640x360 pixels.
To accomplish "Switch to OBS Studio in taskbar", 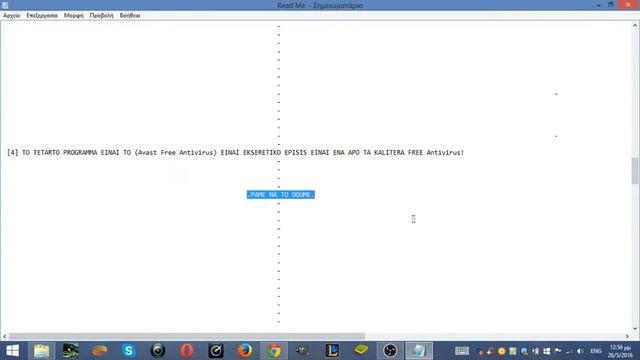I will pos(390,351).
